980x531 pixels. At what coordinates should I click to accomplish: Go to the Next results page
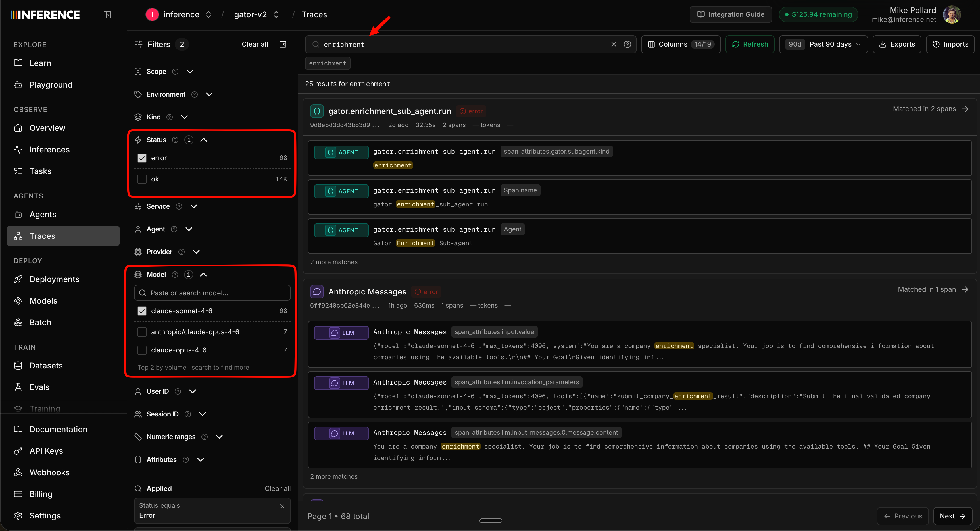[x=952, y=516]
